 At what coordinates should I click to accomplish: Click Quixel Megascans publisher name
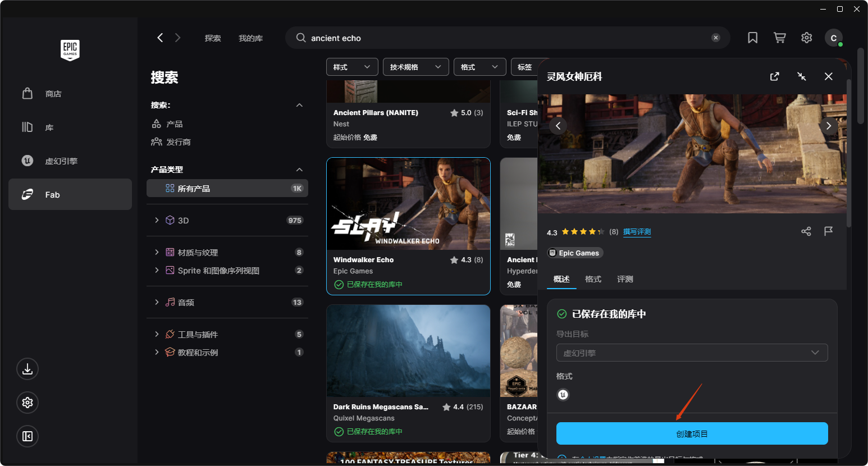point(364,418)
